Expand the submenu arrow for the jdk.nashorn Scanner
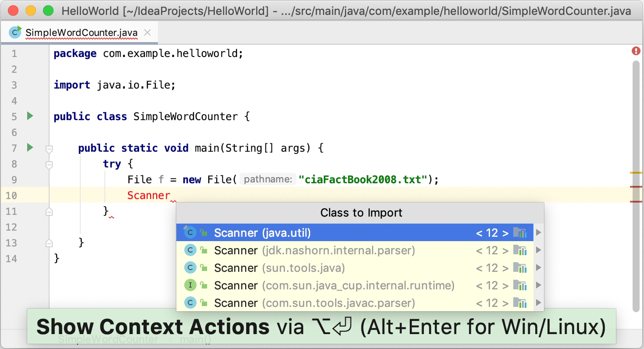 pos(539,250)
